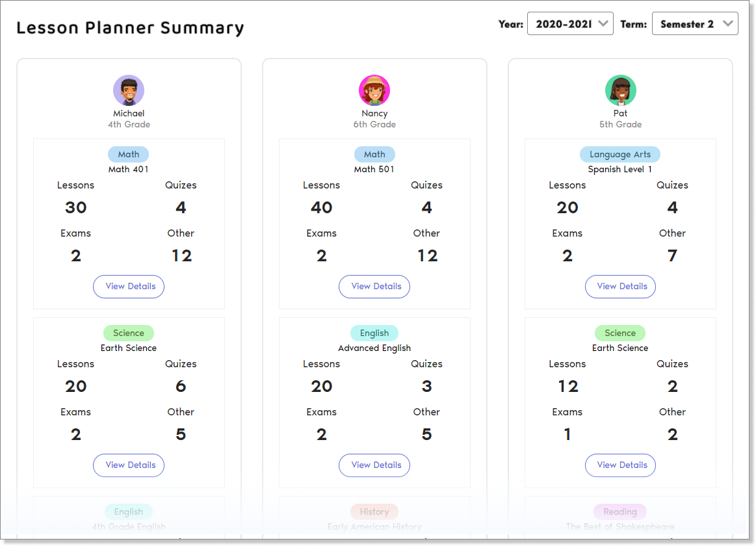Click lesson count 12 in Pat's Earth Science
Viewport: 756px width, 546px height.
(x=568, y=387)
